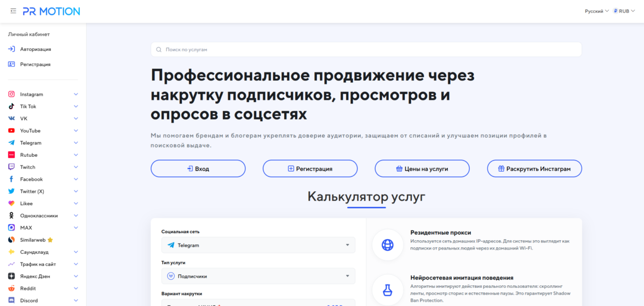Expand the MAX menu chevron
Image resolution: width=644 pixels, height=306 pixels.
[76, 228]
